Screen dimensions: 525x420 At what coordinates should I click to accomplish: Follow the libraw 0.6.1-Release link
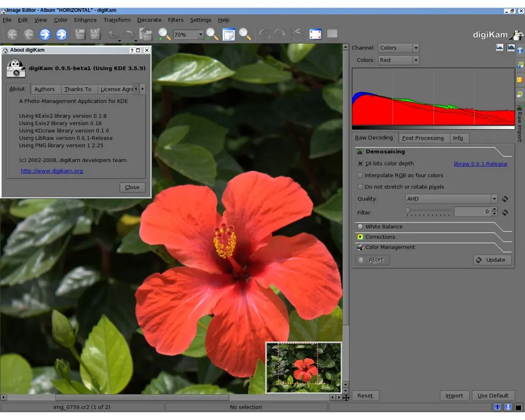[481, 163]
